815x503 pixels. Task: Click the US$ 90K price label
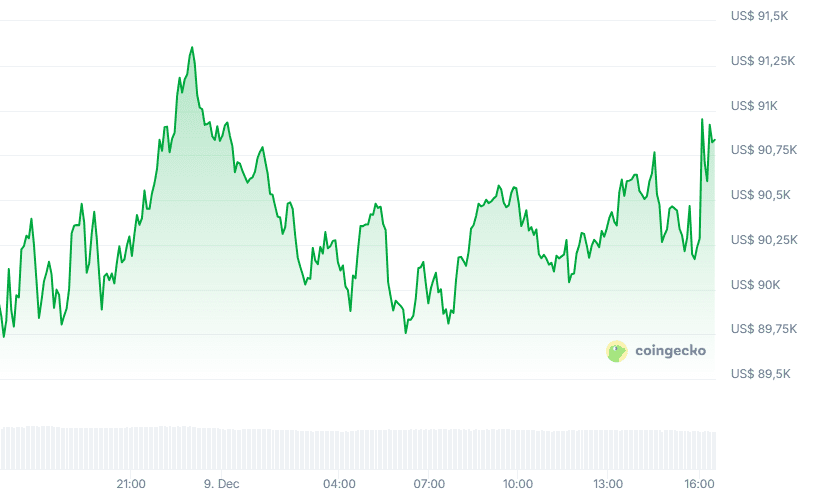tap(755, 285)
